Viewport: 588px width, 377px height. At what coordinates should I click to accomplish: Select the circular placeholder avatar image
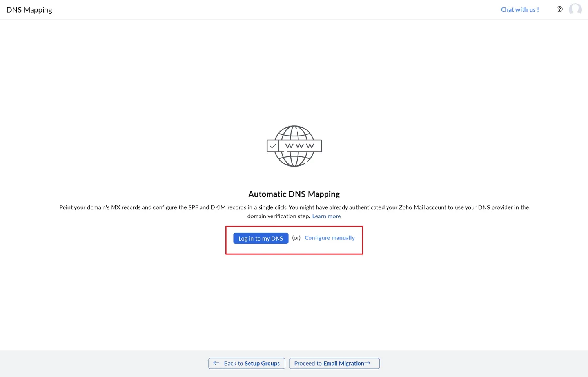[575, 9]
